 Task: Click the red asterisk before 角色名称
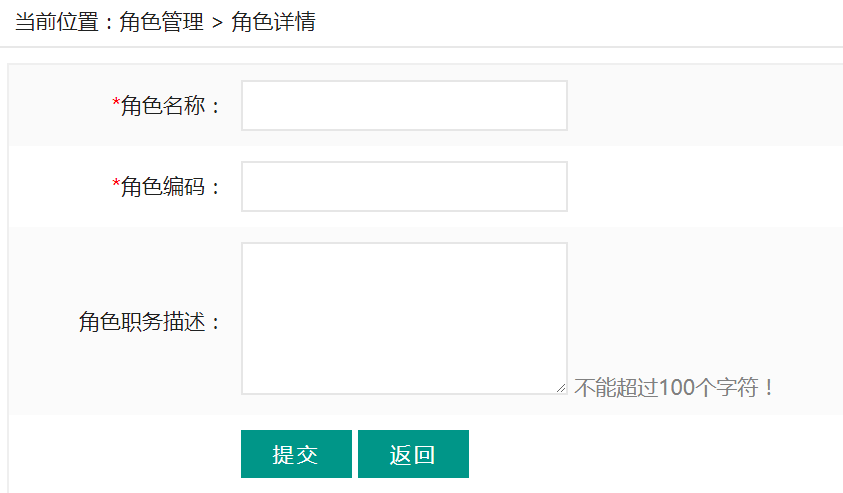116,102
